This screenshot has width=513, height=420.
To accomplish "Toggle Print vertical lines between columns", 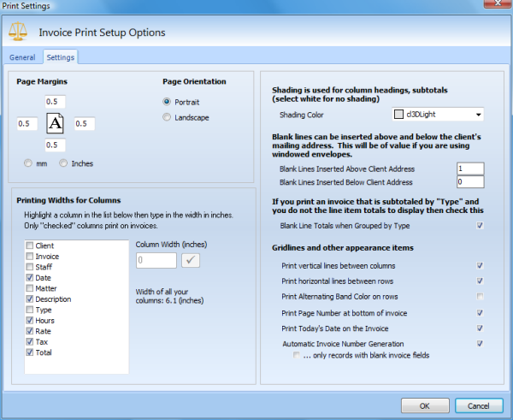I will pos(480,266).
